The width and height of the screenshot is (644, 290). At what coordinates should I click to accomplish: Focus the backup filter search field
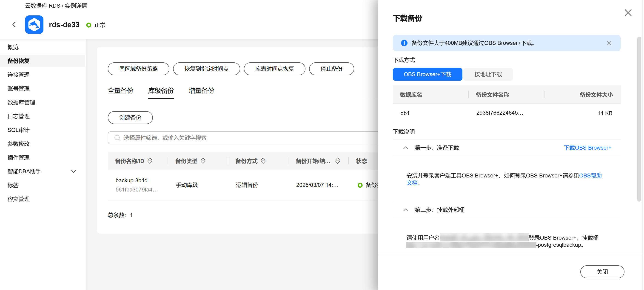tap(242, 138)
